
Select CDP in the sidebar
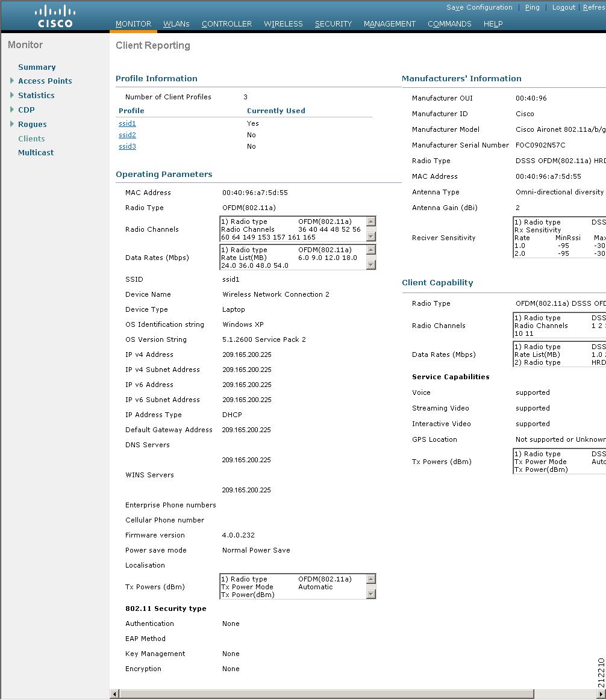pos(26,110)
